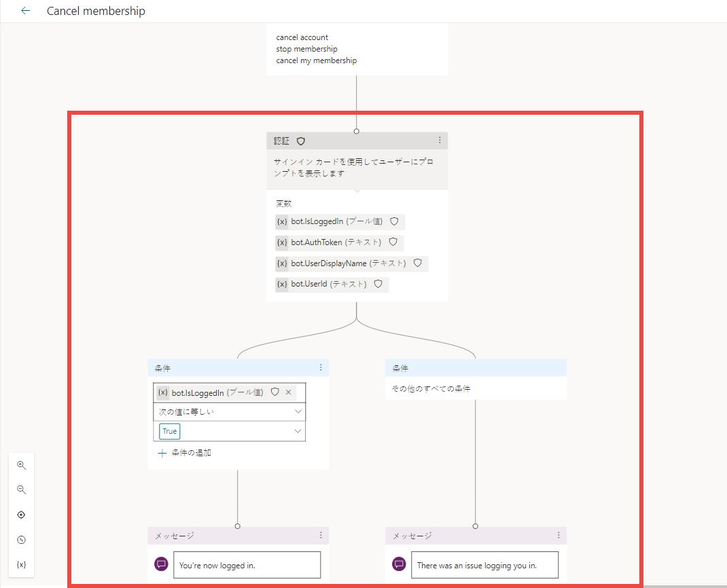
Task: Click chat bubble icon beside 'There was an issue'
Action: tap(400, 564)
